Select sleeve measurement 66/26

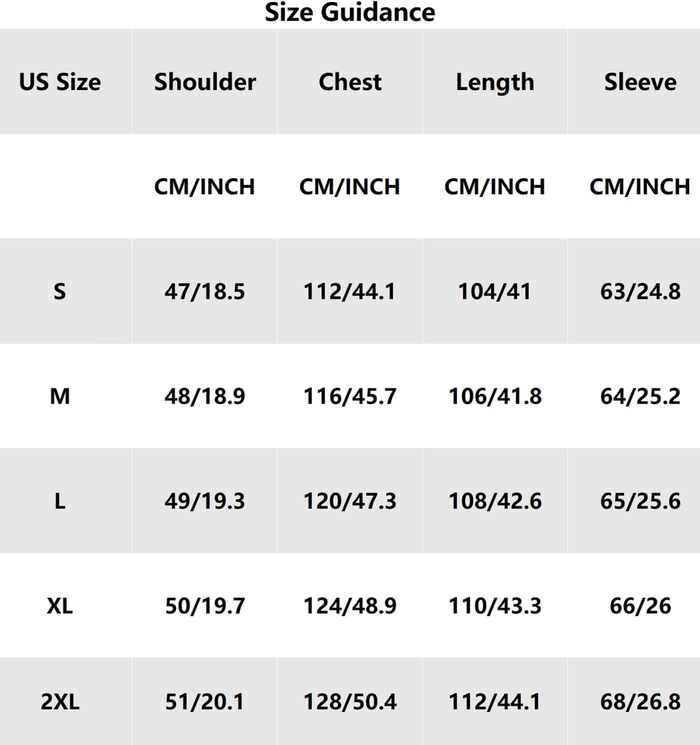tap(640, 606)
